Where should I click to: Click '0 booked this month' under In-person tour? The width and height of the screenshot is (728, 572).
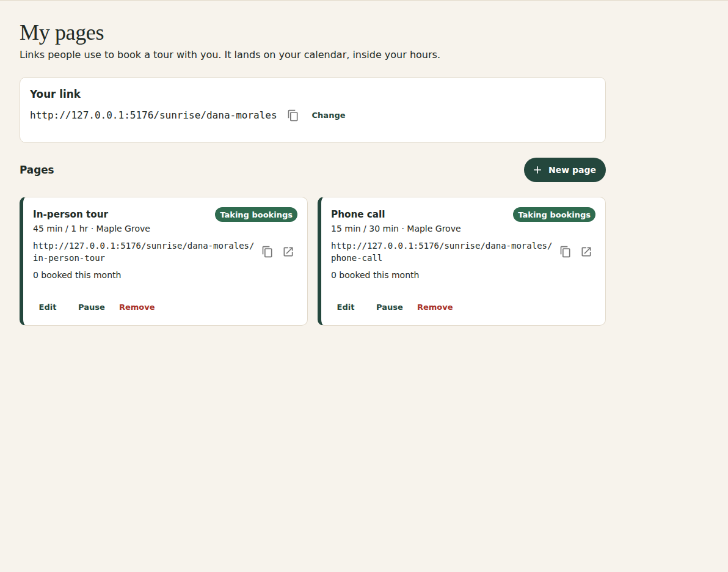coord(77,275)
